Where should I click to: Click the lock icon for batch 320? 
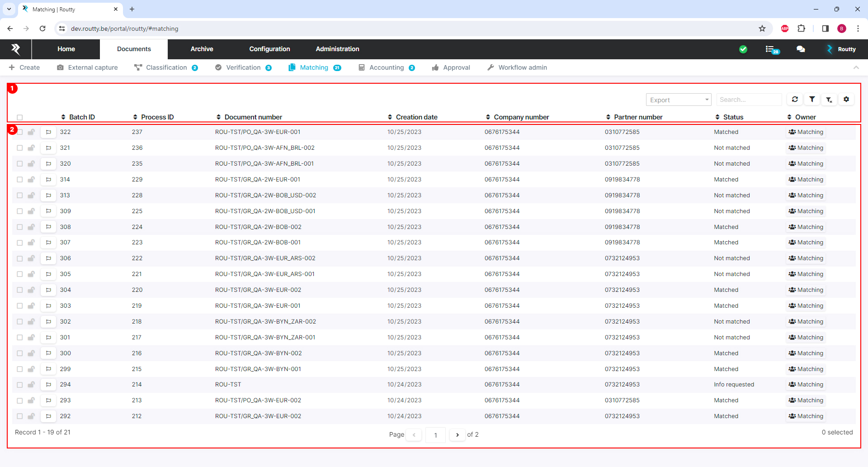[x=31, y=164]
